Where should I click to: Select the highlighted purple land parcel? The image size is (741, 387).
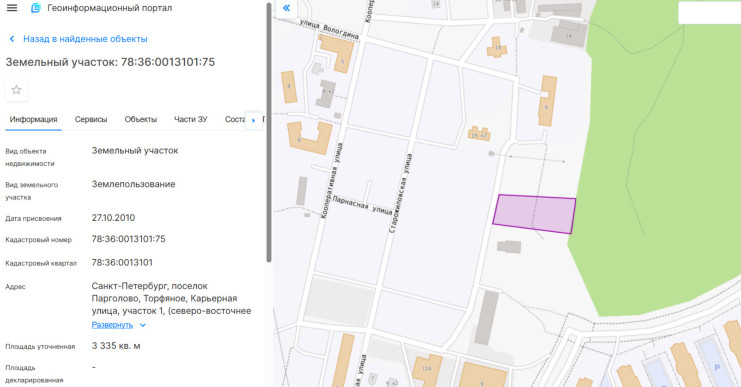pyautogui.click(x=534, y=214)
